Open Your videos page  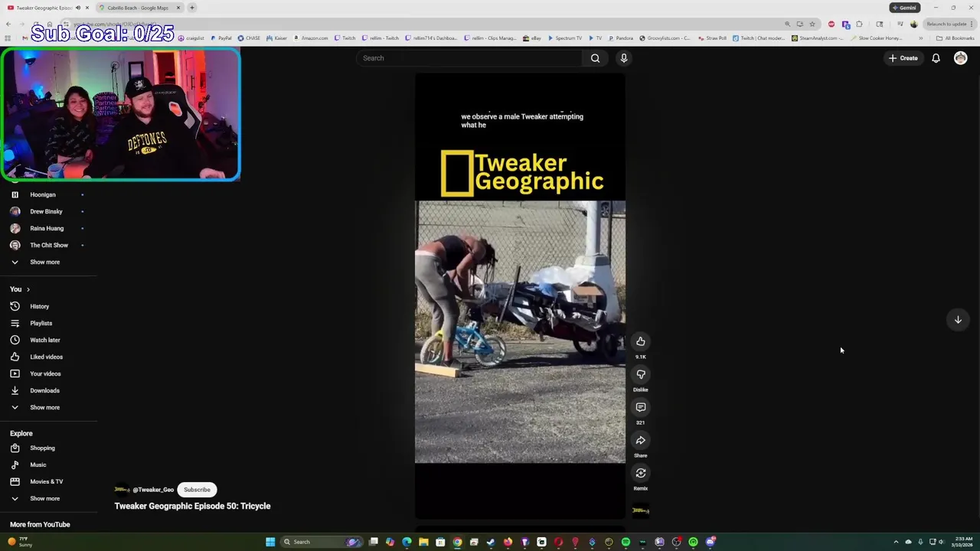click(x=45, y=373)
